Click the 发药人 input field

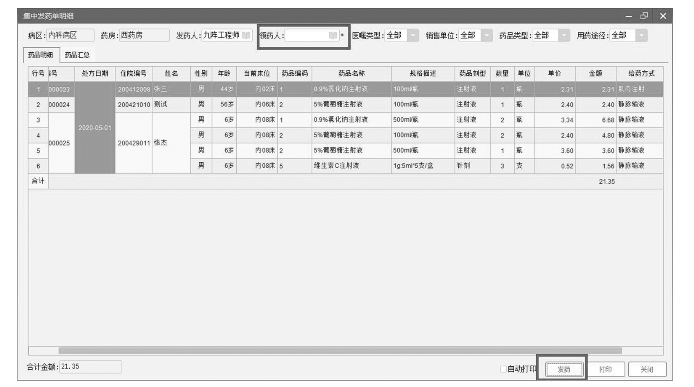227,35
